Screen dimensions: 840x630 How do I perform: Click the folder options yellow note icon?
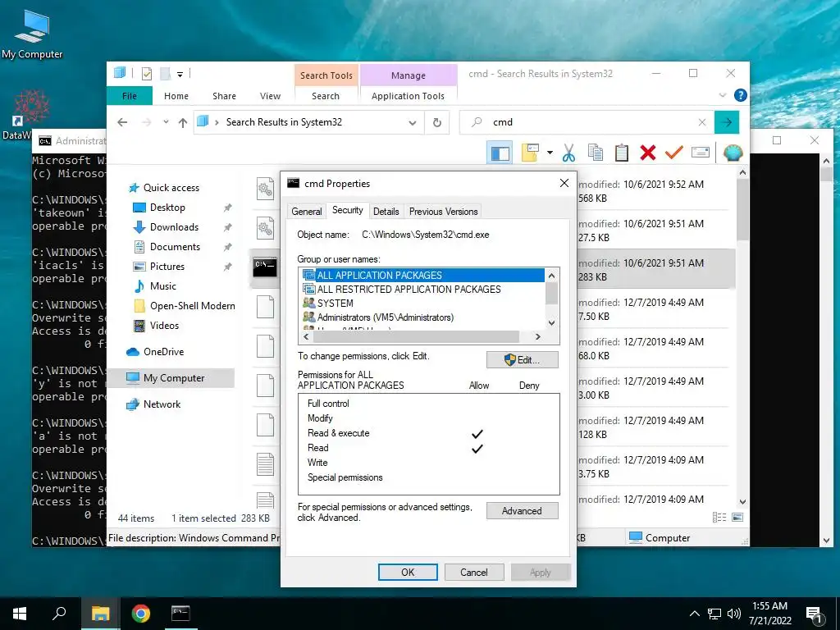click(530, 153)
